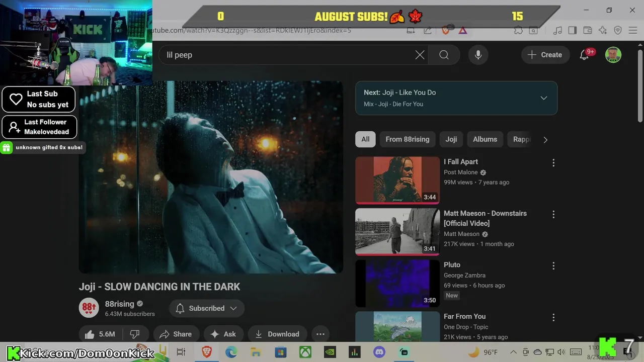Open Leo AI sparkle icon
The height and width of the screenshot is (362, 644).
coord(603,30)
